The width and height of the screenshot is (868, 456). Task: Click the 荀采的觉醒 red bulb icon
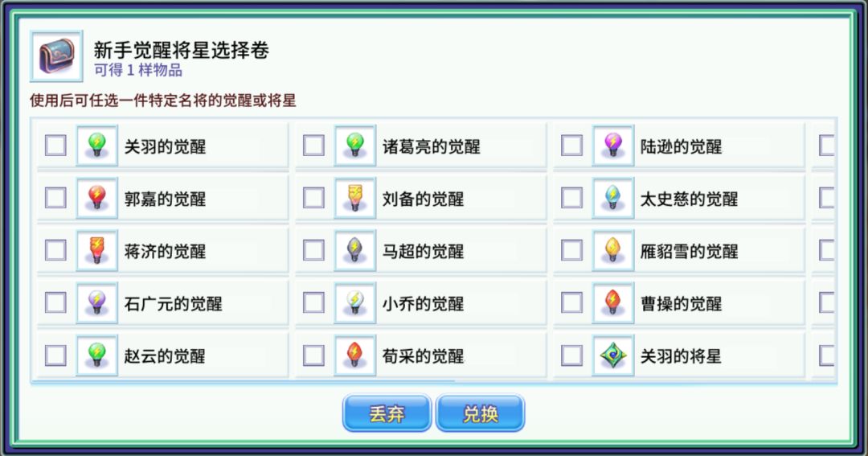[x=354, y=355]
